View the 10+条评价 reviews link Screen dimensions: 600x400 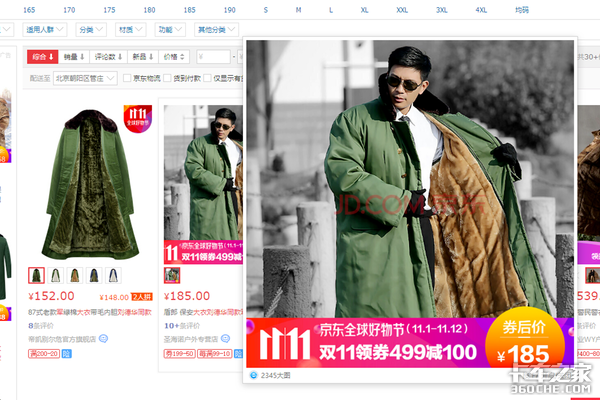pos(182,326)
